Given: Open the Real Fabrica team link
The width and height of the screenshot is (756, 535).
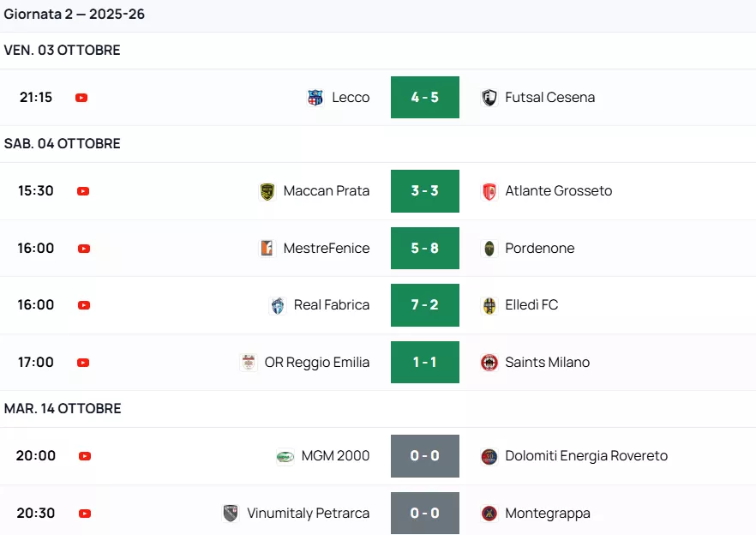Looking at the screenshot, I should tap(332, 305).
